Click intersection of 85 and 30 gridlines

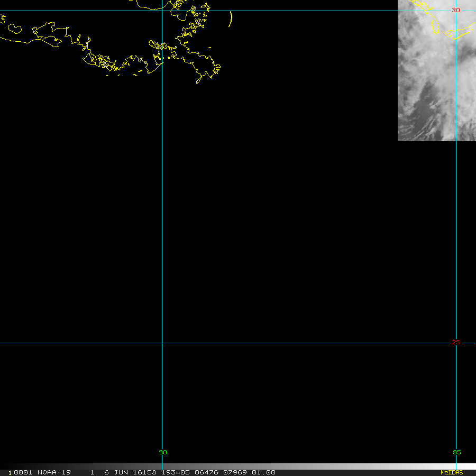pyautogui.click(x=456, y=11)
